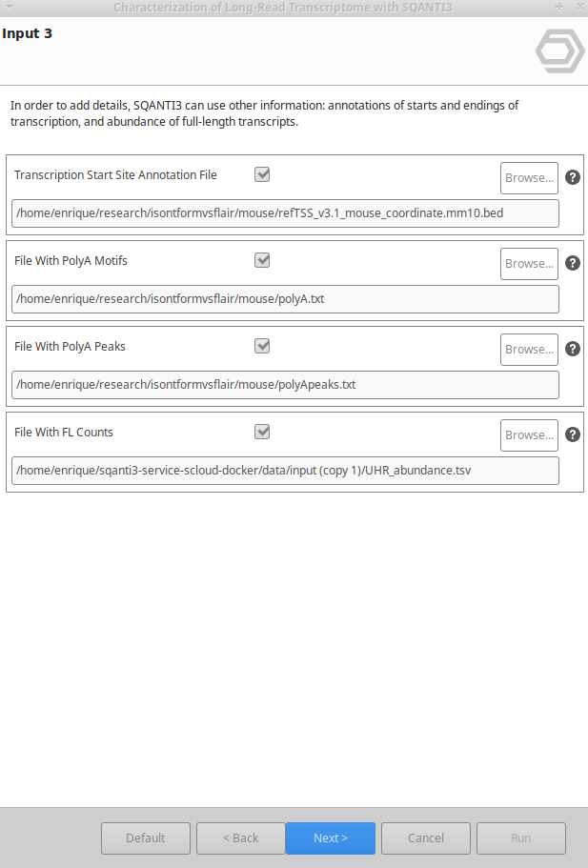Click the polyApeaks.txt path field

pos(285,385)
